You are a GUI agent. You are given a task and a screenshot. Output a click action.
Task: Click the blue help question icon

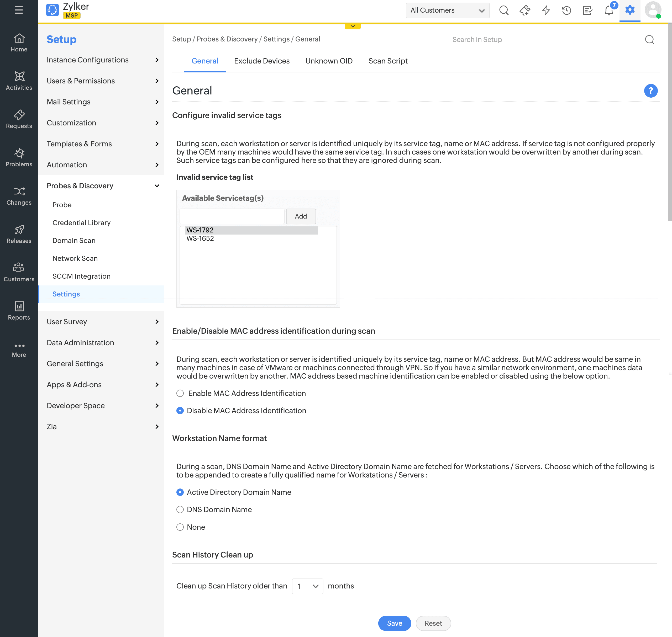650,91
